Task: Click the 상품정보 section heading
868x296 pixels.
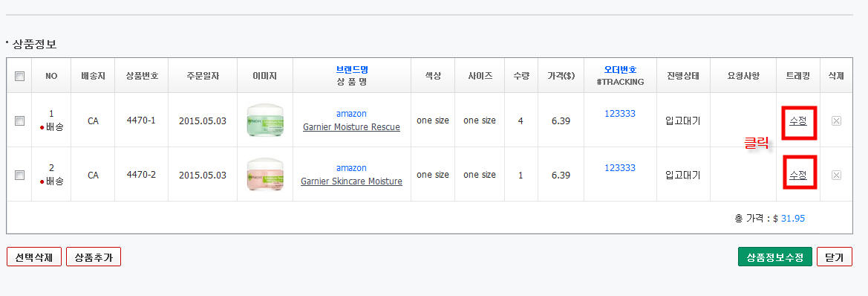Action: tap(34, 45)
